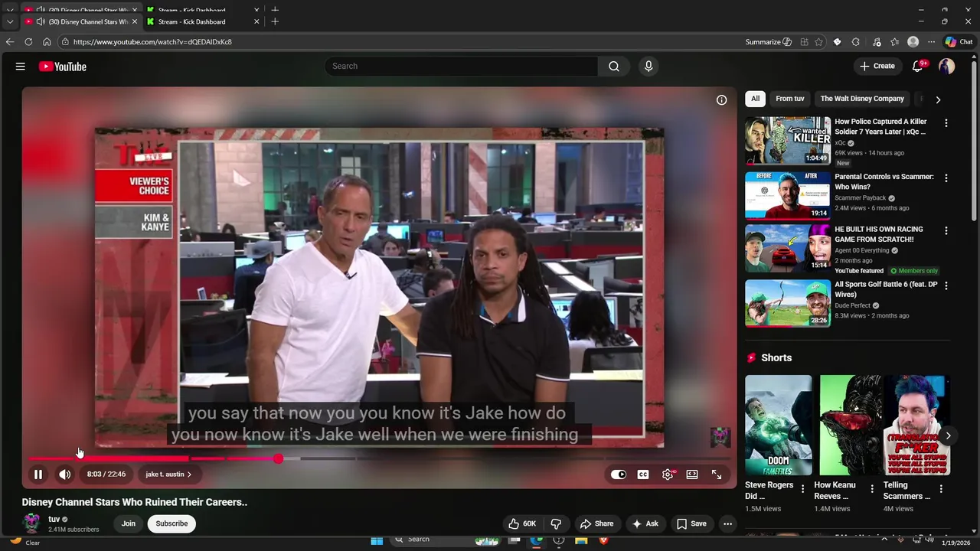
Task: Open more actions ellipsis below video
Action: [x=728, y=523]
